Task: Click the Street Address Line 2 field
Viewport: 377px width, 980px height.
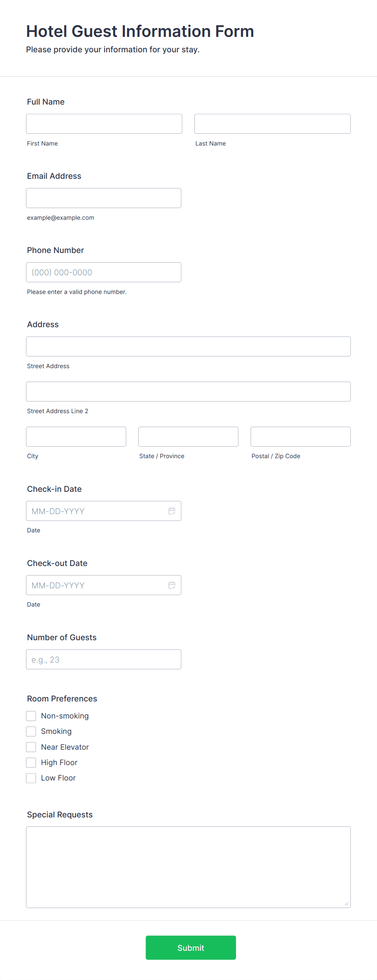Action: pos(188,391)
